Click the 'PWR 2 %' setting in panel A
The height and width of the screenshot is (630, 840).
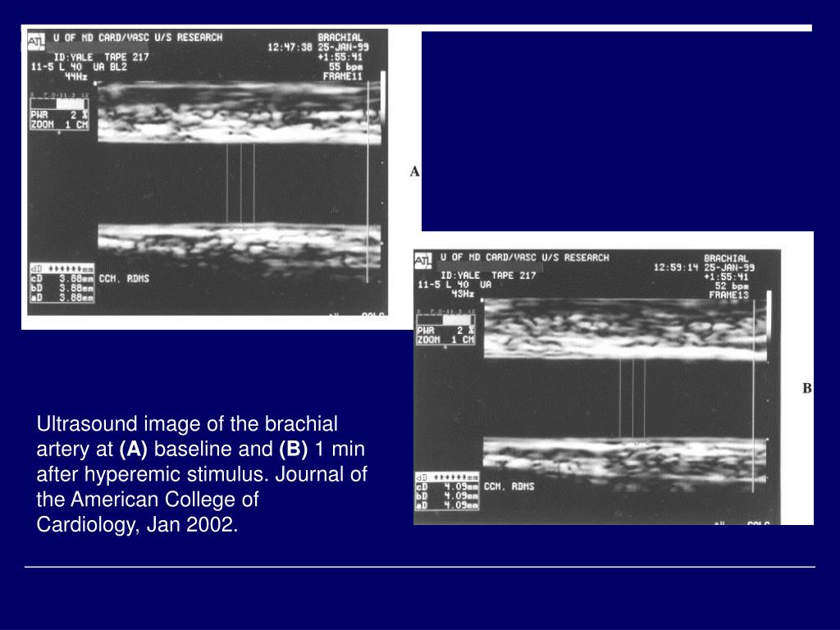[59, 115]
